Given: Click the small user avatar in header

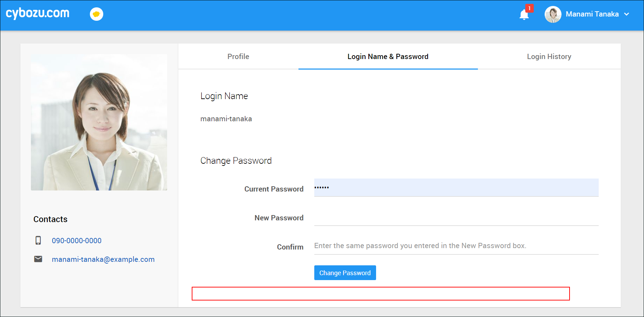Looking at the screenshot, I should (553, 14).
